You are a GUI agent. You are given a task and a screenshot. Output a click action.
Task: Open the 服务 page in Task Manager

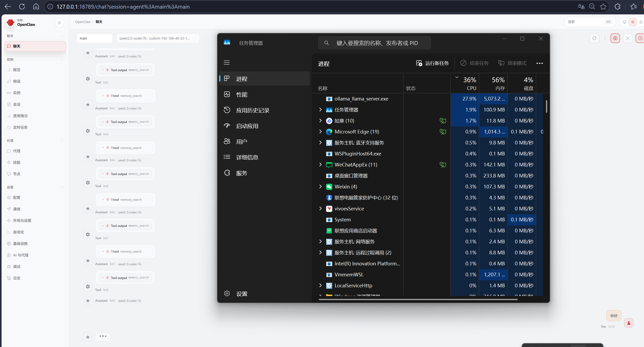(264, 173)
